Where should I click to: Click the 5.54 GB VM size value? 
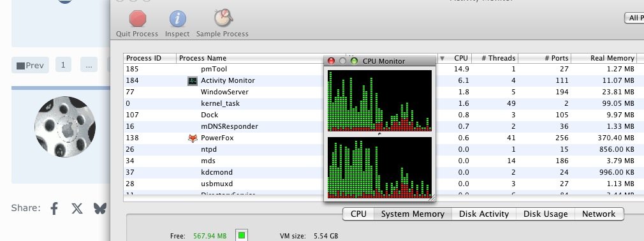(x=326, y=236)
